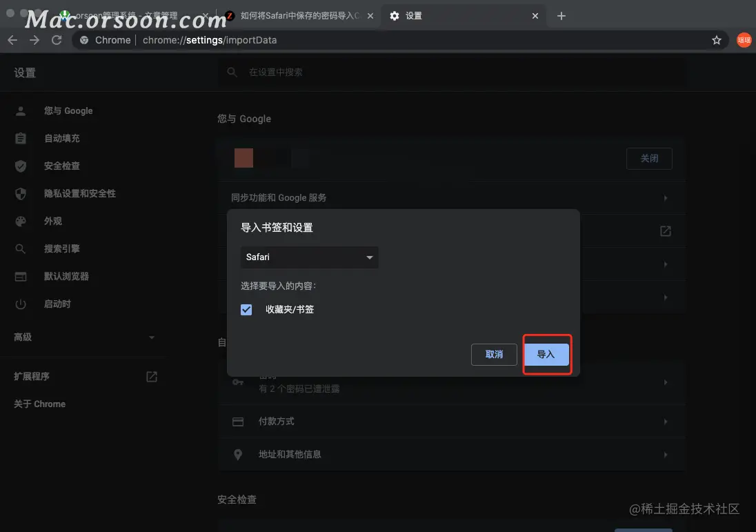Click the 地址和其他信息 location pin icon
756x532 pixels.
238,454
